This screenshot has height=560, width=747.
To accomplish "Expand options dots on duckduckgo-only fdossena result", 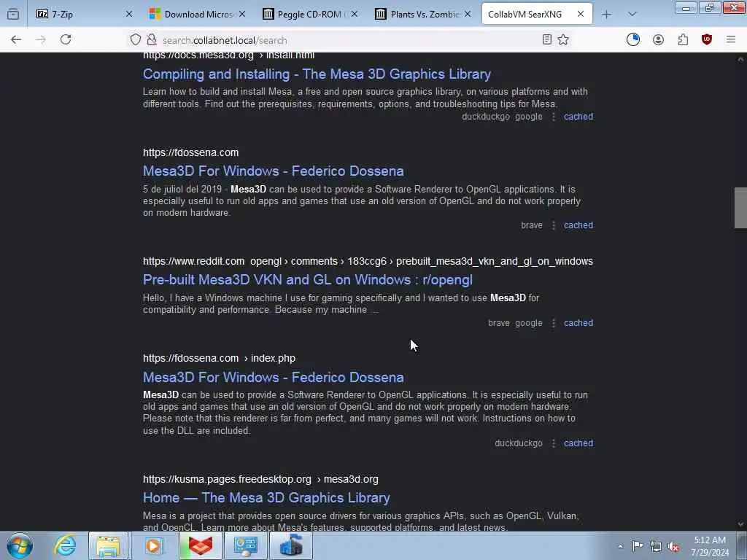I will 554,443.
